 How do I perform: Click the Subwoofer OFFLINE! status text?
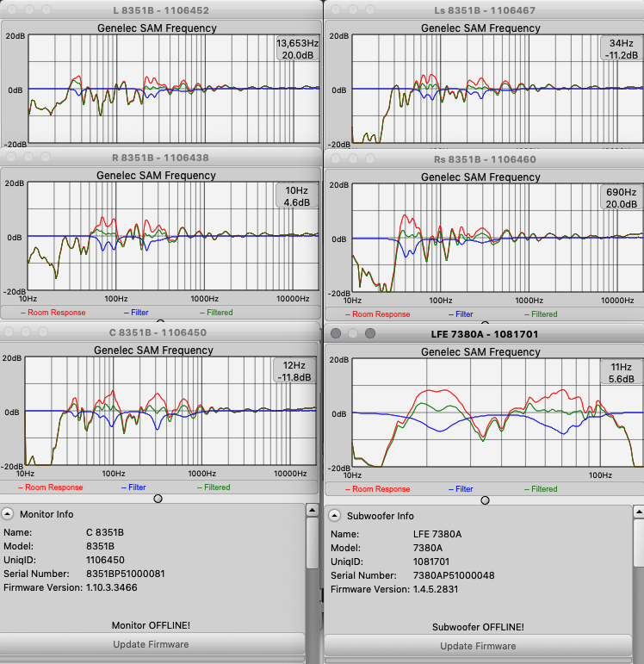pos(478,627)
